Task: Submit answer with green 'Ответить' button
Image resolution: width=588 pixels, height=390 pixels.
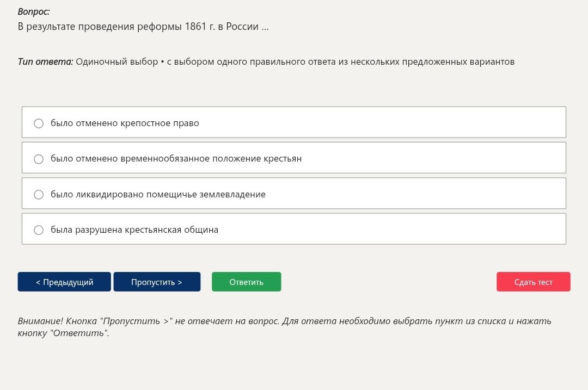Action: coord(247,282)
